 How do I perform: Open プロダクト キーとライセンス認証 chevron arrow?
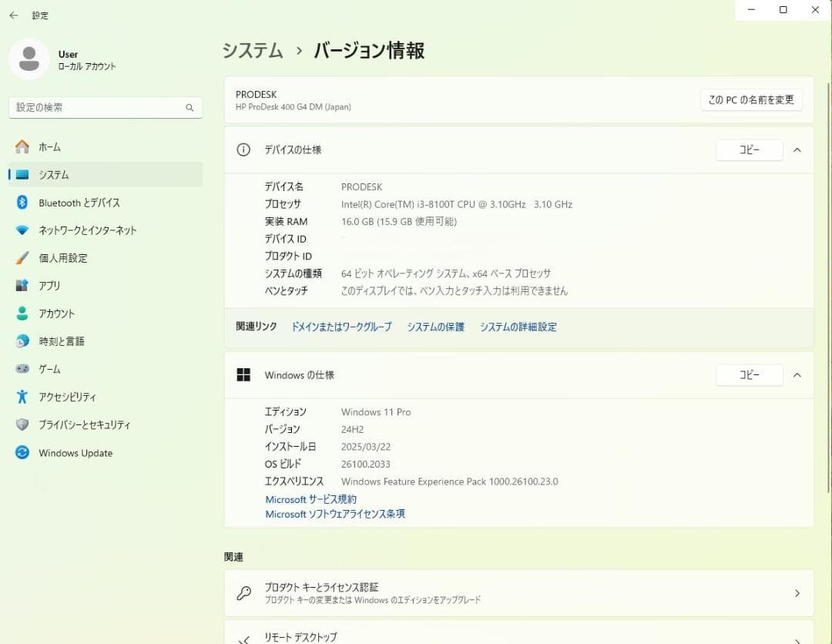point(797,593)
